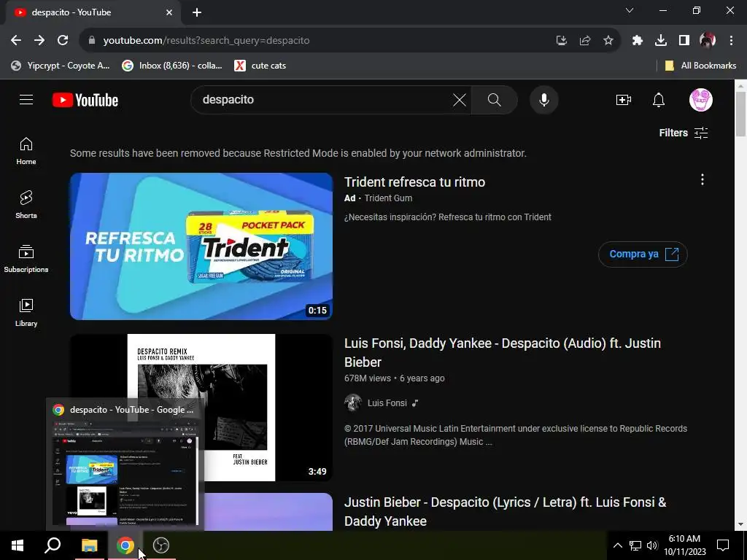Open YouTube notifications bell
The height and width of the screenshot is (560, 747).
coord(659,100)
